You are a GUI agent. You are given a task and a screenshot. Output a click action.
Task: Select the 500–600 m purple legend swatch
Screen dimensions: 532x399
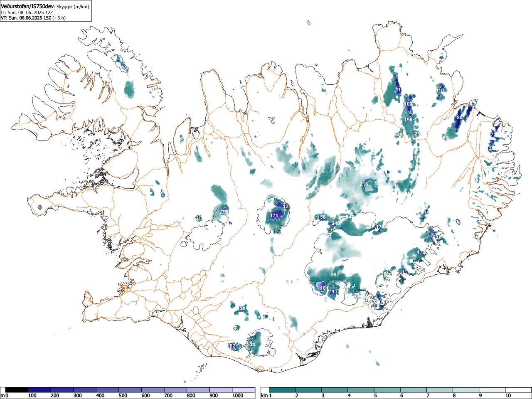pos(130,390)
